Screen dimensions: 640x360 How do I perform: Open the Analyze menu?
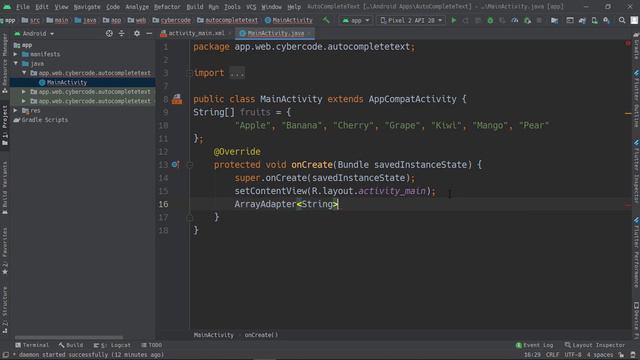(x=137, y=7)
